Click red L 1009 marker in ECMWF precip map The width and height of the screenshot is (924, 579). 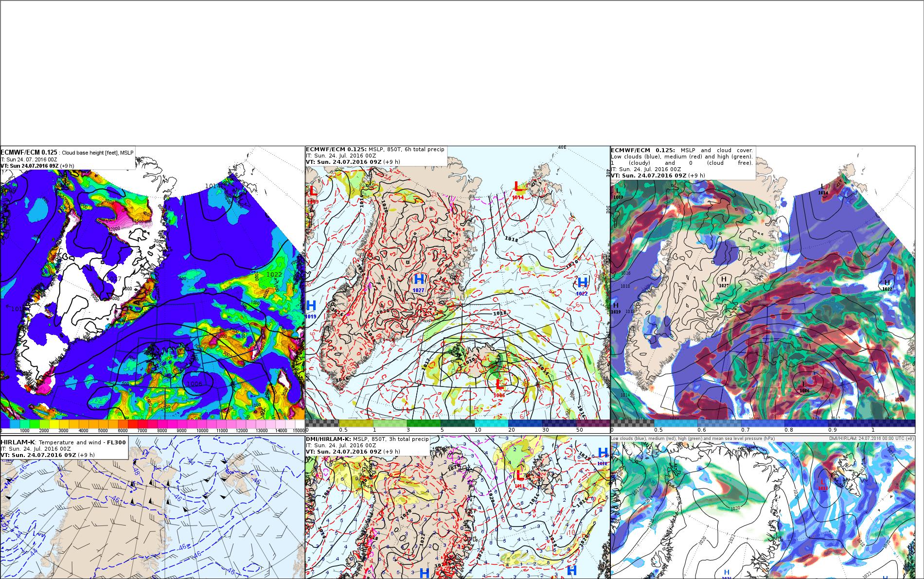[x=313, y=194]
